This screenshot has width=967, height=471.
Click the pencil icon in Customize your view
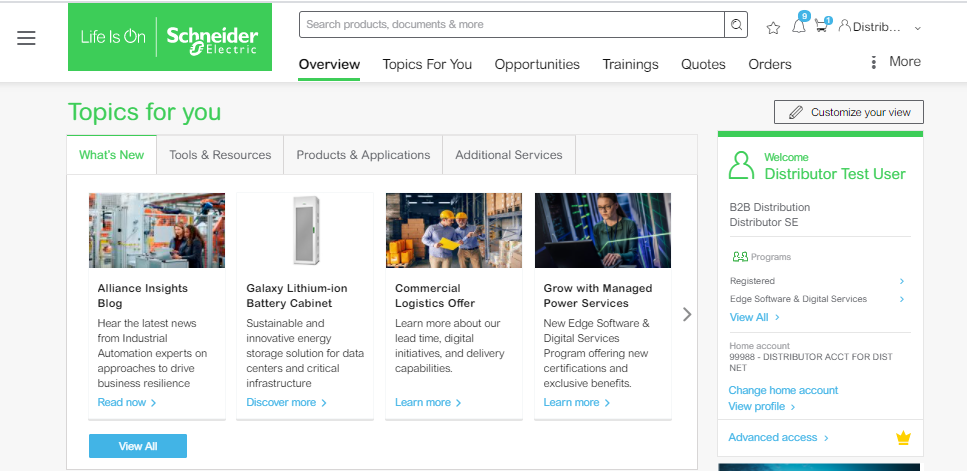point(796,112)
